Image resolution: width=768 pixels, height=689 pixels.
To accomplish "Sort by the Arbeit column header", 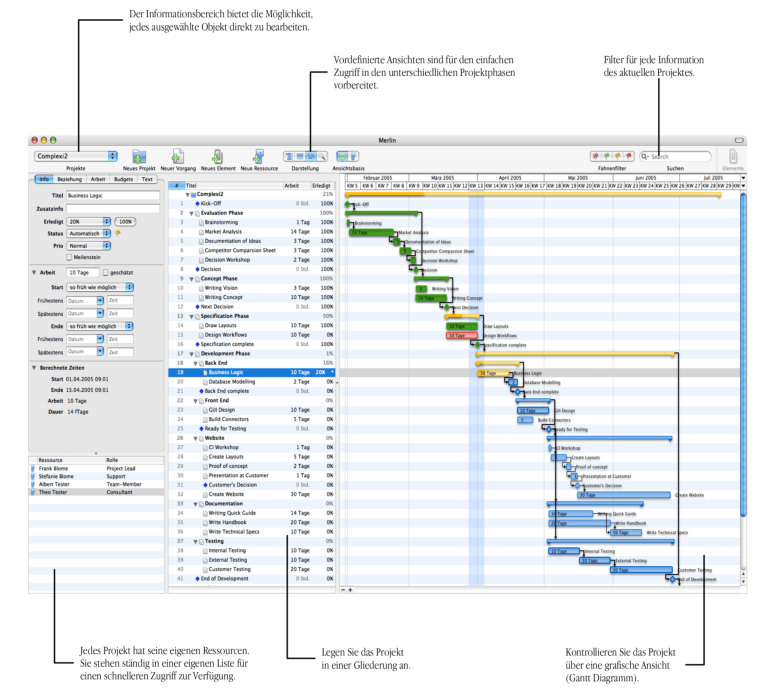I will (x=297, y=186).
